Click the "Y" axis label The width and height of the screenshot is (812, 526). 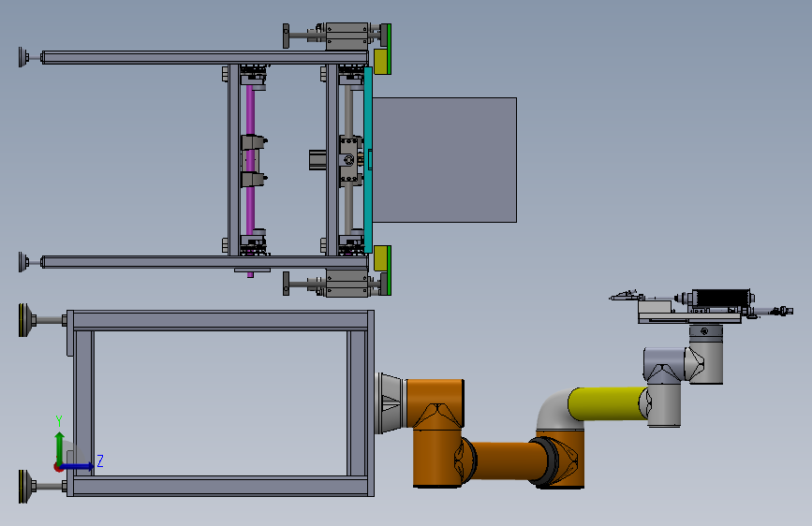(59, 420)
